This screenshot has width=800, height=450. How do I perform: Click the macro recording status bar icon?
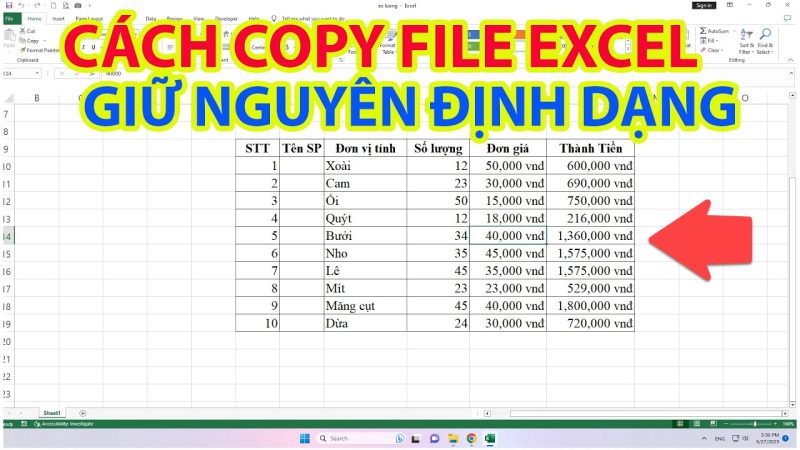pyautogui.click(x=24, y=423)
